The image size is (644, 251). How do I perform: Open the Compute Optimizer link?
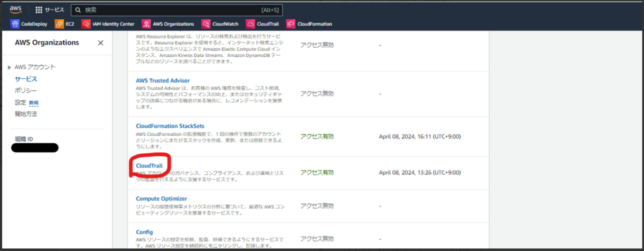[162, 198]
